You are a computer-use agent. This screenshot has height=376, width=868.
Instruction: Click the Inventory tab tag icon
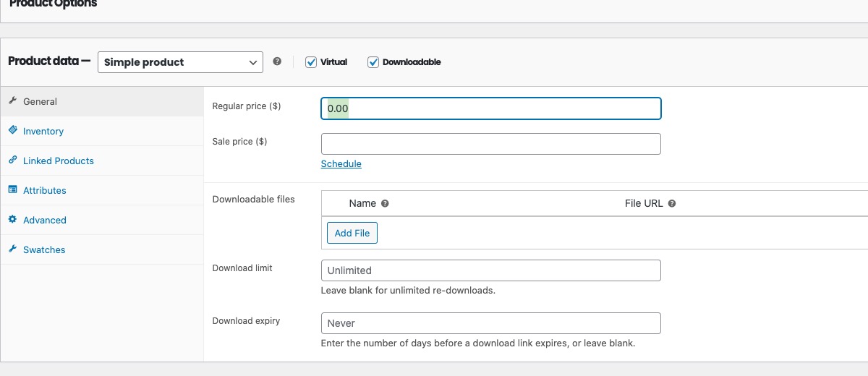click(12, 131)
